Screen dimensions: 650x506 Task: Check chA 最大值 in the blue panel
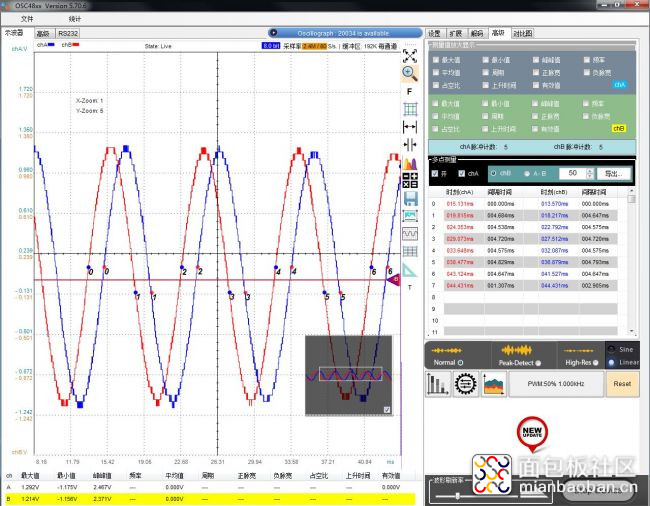click(436, 60)
